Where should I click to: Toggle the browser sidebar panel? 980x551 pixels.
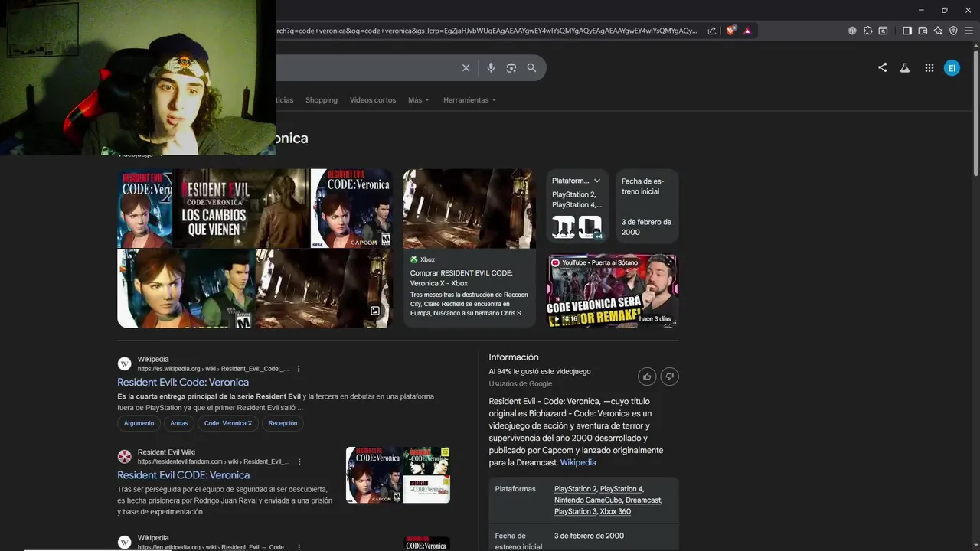click(x=907, y=31)
